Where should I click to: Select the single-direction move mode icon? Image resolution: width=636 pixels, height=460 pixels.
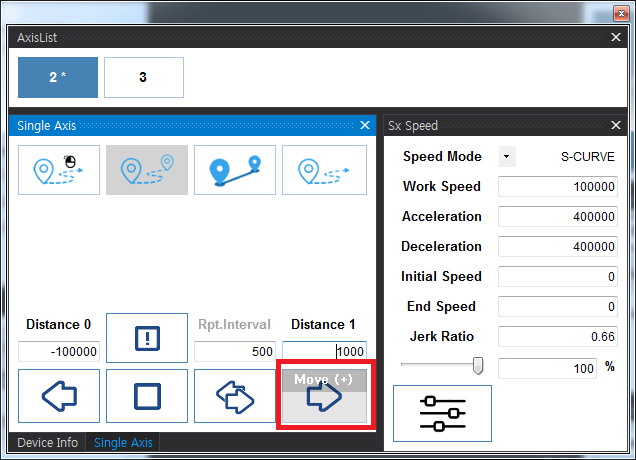[x=323, y=170]
